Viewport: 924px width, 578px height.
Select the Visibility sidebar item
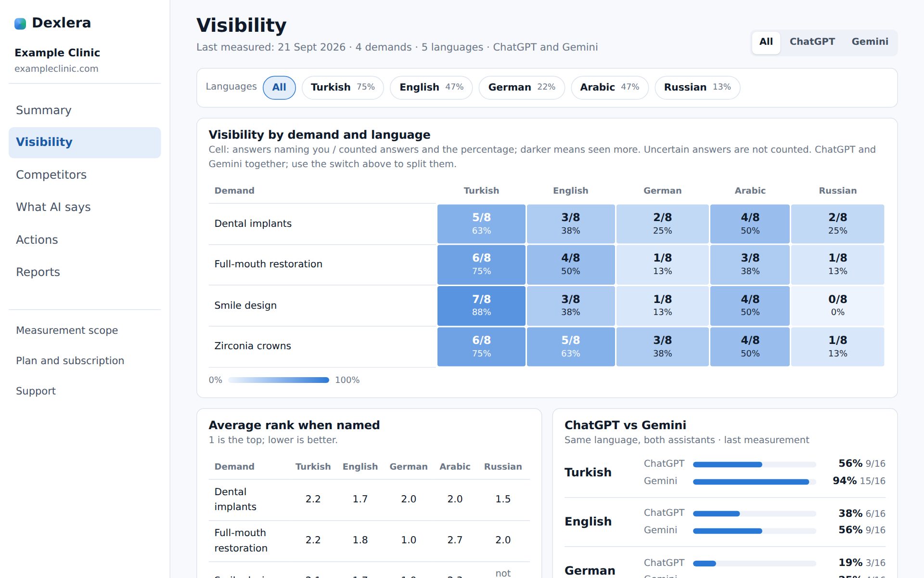tap(85, 142)
